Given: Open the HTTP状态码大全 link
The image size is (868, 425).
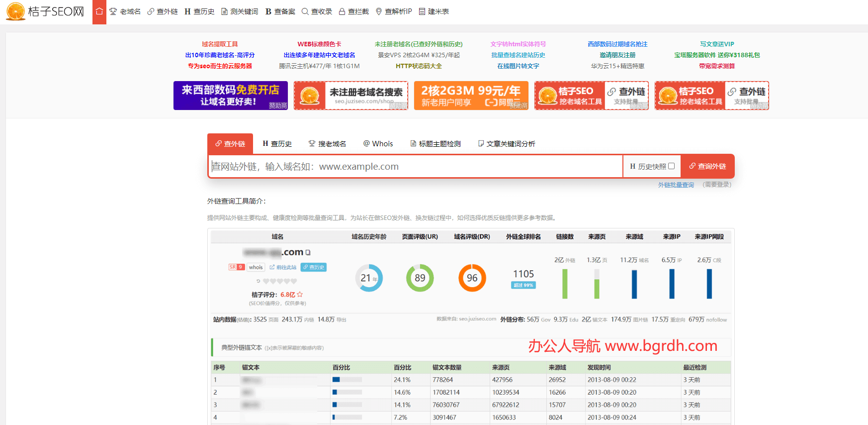Looking at the screenshot, I should click(x=419, y=66).
